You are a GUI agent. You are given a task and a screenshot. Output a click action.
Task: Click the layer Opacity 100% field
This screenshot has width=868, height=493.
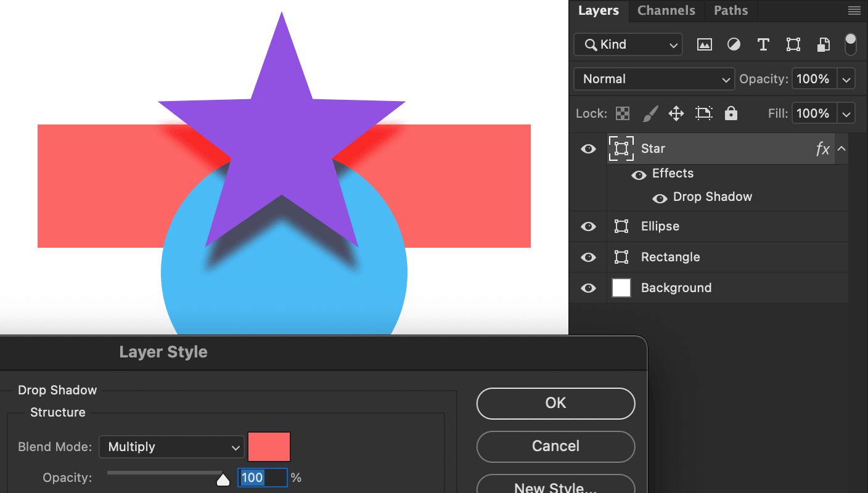click(x=814, y=79)
